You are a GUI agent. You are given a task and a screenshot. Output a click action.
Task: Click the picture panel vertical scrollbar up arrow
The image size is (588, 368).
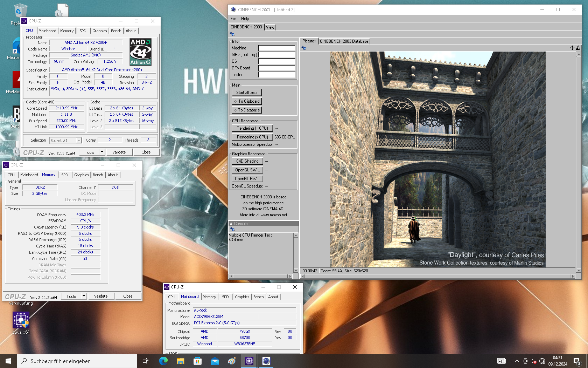tap(579, 54)
